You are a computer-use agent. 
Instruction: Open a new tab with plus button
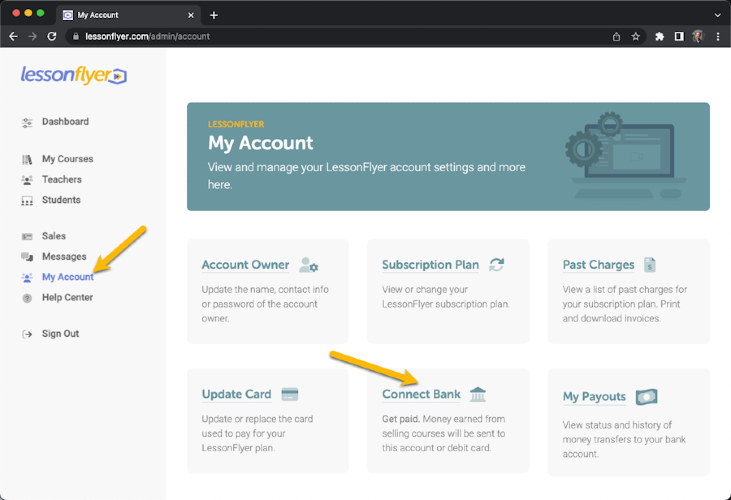tap(214, 15)
